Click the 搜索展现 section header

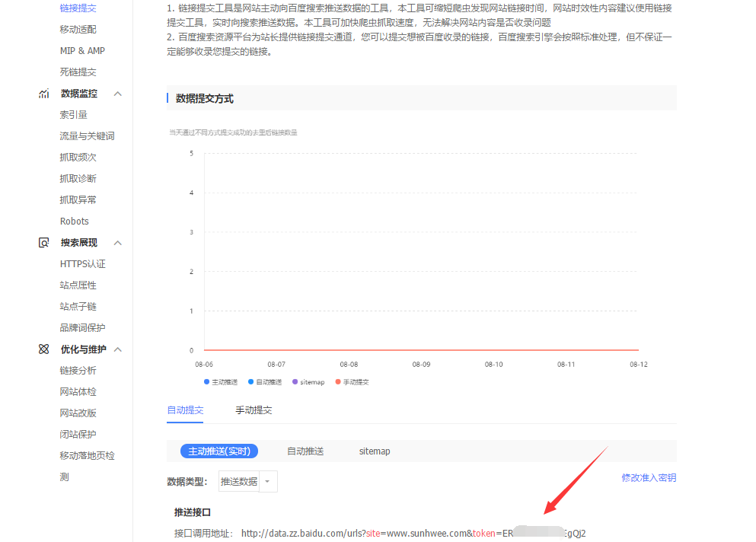79,243
